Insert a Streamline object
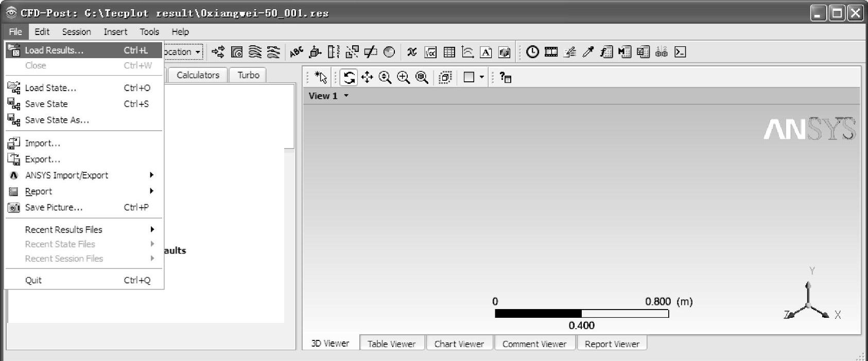The image size is (868, 361). click(x=255, y=52)
